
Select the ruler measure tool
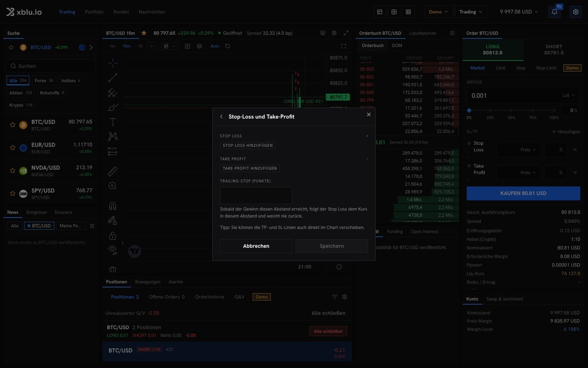tap(113, 171)
